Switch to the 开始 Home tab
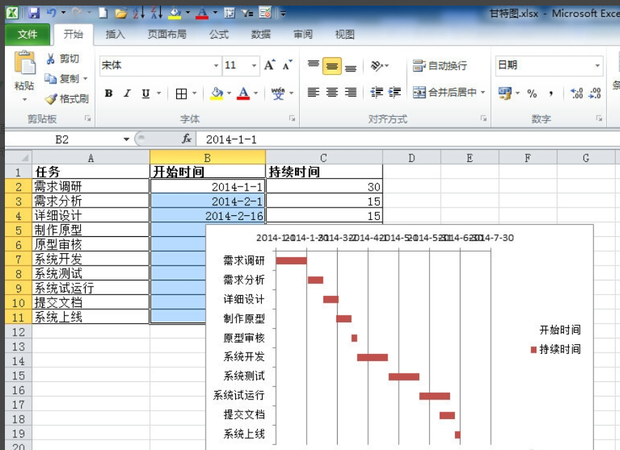The image size is (620, 450). pyautogui.click(x=74, y=34)
